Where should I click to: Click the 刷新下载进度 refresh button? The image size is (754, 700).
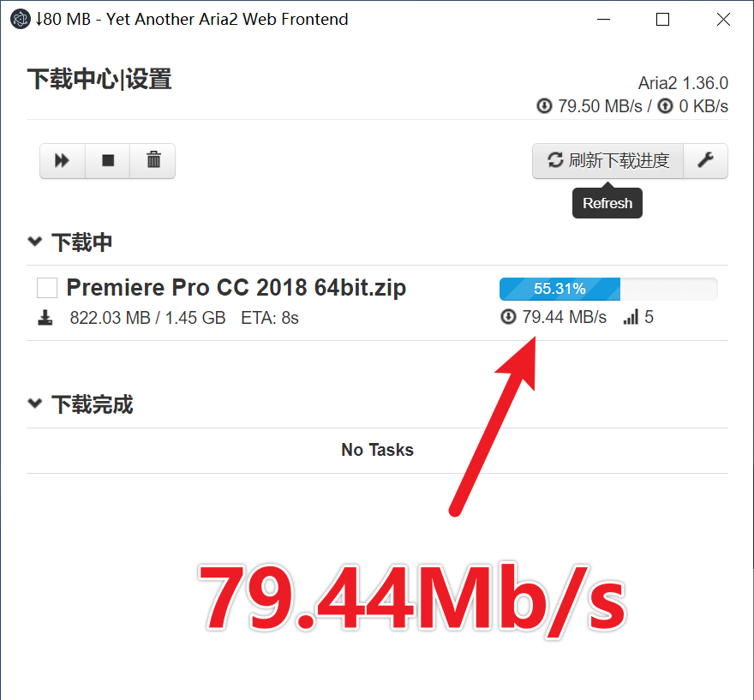[607, 160]
